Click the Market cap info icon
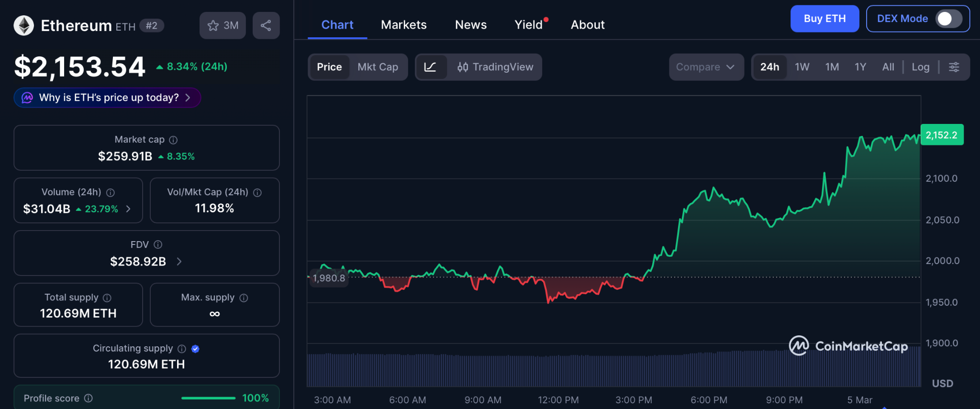Screen dimensions: 980x409 [x=174, y=140]
